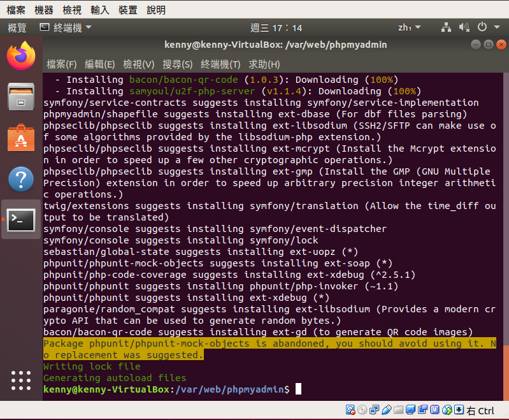This screenshot has width=509, height=420.
Task: Open the clock showing 週三 17:14
Action: [276, 28]
